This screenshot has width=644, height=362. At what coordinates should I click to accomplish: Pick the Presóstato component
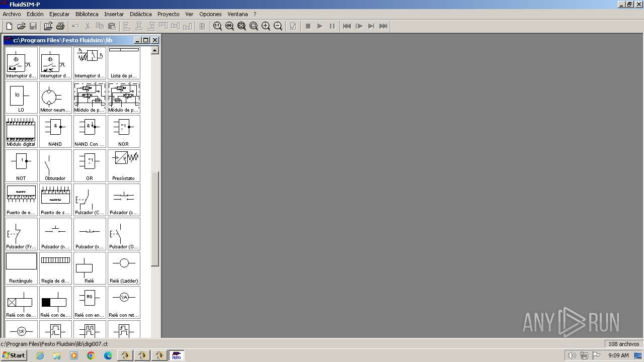(124, 166)
